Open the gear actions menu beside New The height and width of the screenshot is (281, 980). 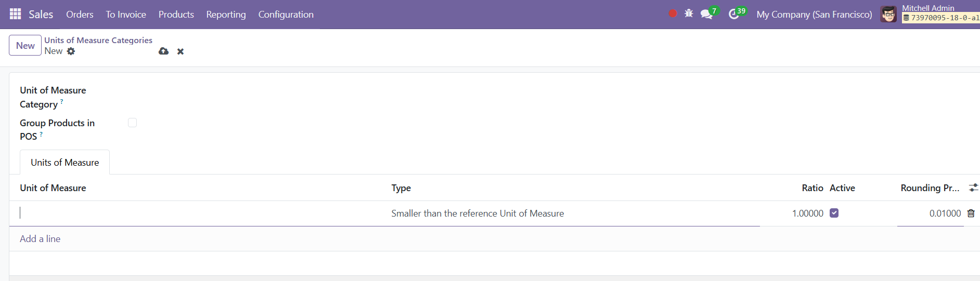(71, 51)
